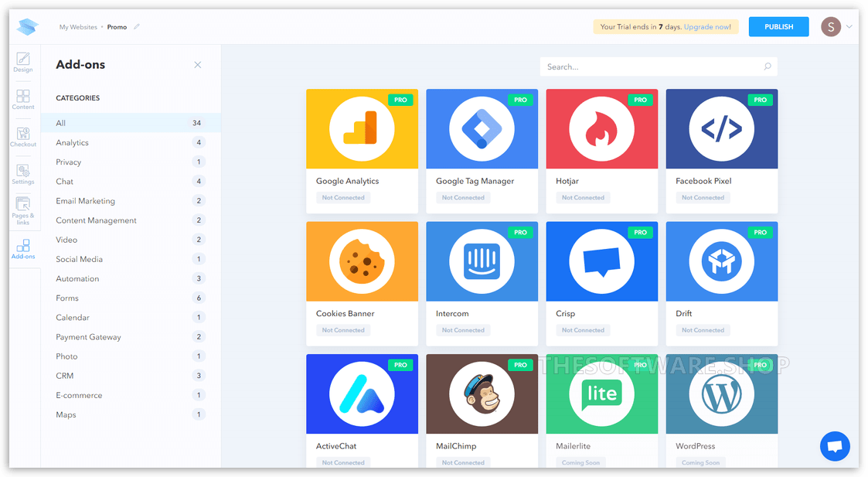This screenshot has height=477, width=868.
Task: Select the Content Management category
Action: point(131,220)
